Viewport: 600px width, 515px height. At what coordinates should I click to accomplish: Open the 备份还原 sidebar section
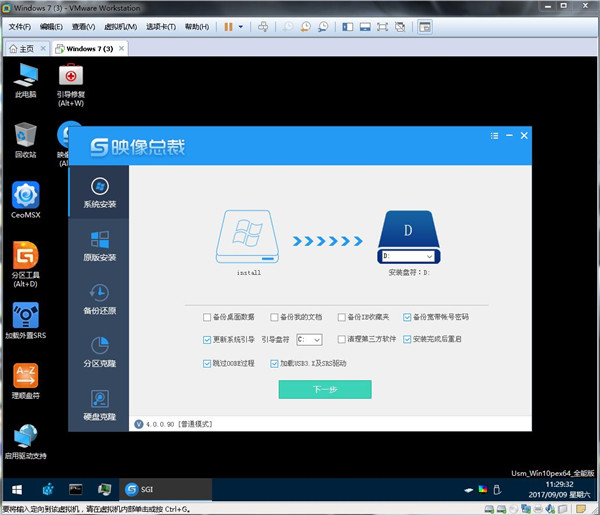coord(99,299)
